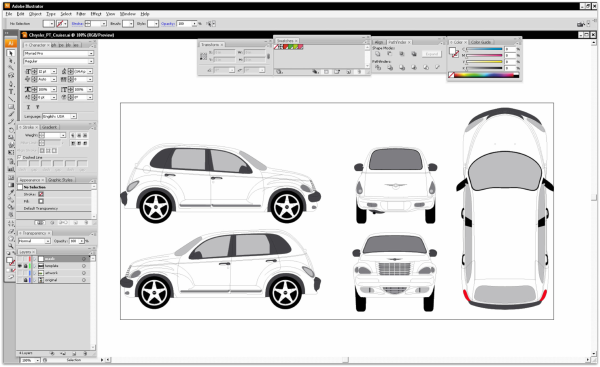This screenshot has width=600, height=367.
Task: Open the blending mode Normal dropdown
Action: coord(47,241)
